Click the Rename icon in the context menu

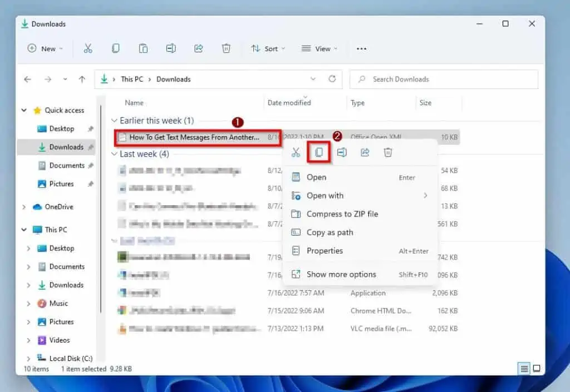click(x=342, y=152)
